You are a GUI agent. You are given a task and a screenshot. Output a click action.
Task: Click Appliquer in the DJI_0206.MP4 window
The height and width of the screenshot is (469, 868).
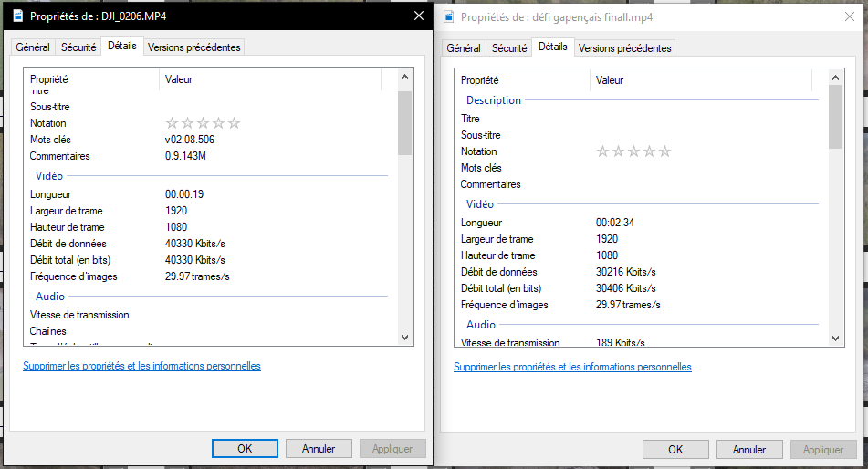[392, 449]
